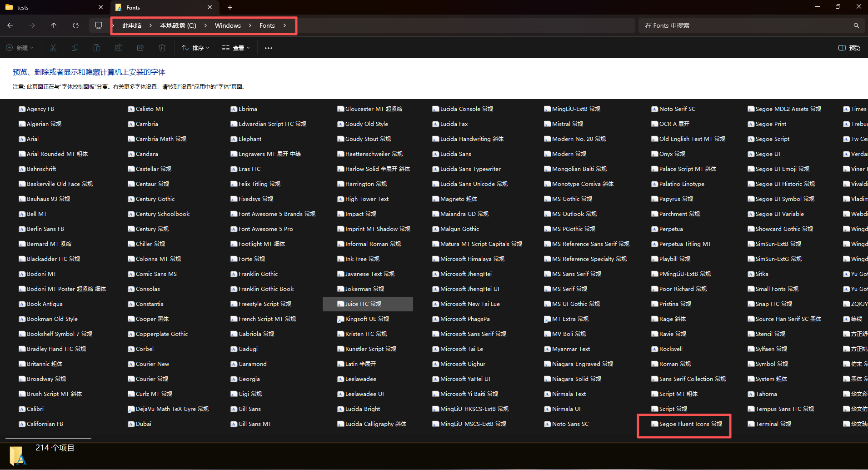Click the Copy icon in toolbar
Screen dimensions: 868x470
click(75, 48)
